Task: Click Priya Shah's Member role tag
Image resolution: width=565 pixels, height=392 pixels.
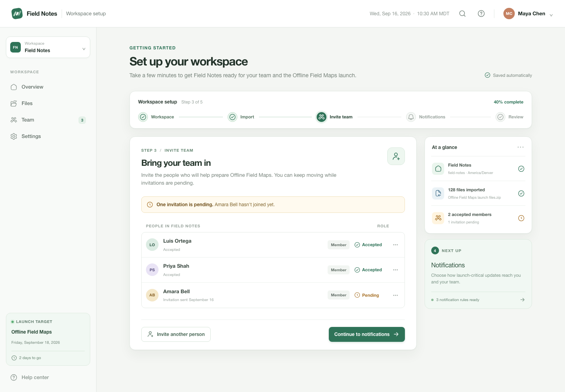Action: pos(339,270)
